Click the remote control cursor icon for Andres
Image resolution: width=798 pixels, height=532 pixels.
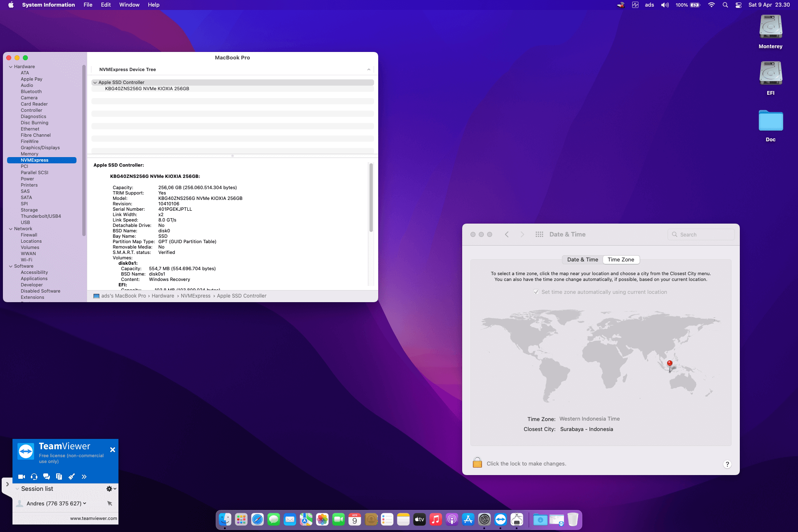(x=110, y=503)
